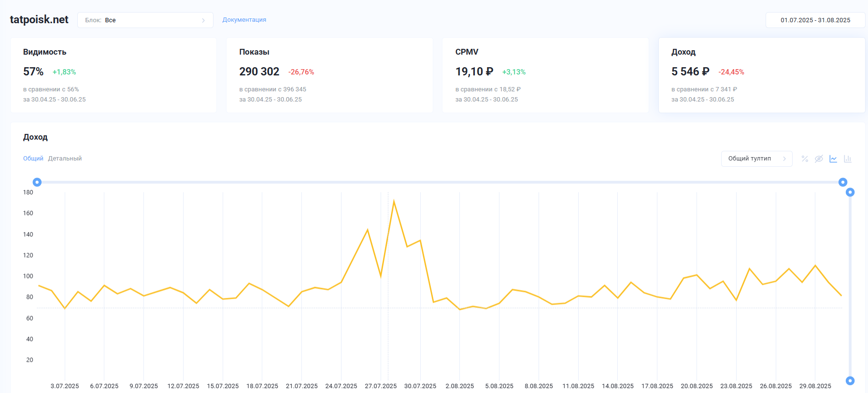Click the 14.08.2025 axis date label

(x=618, y=386)
